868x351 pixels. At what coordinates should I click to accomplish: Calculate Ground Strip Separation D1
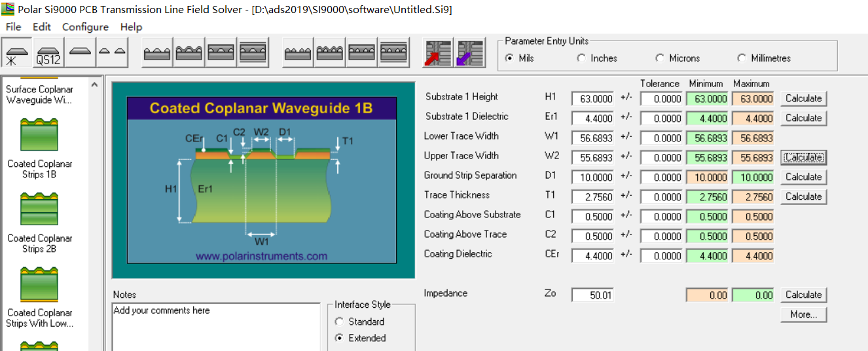tap(803, 177)
